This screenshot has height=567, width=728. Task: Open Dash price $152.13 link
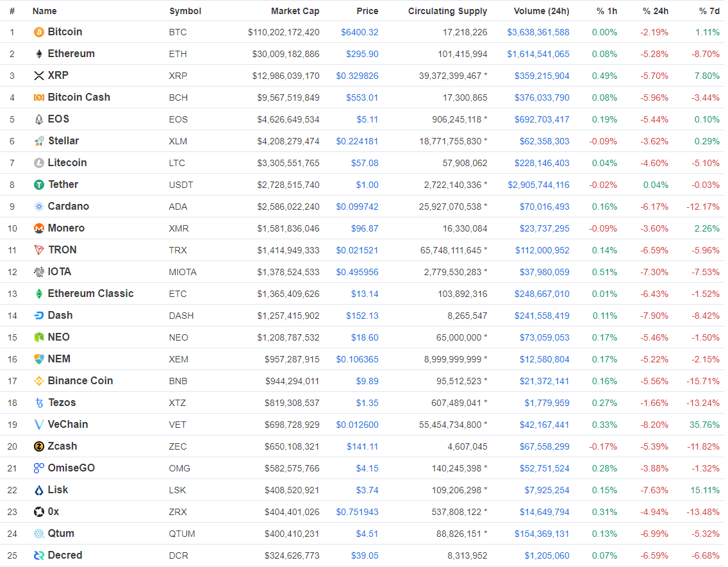tap(362, 316)
